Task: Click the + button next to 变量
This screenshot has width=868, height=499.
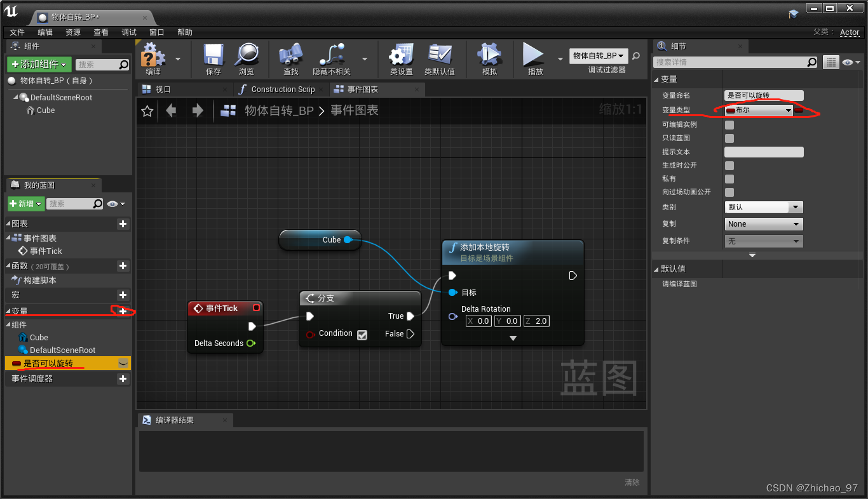Action: click(x=123, y=311)
